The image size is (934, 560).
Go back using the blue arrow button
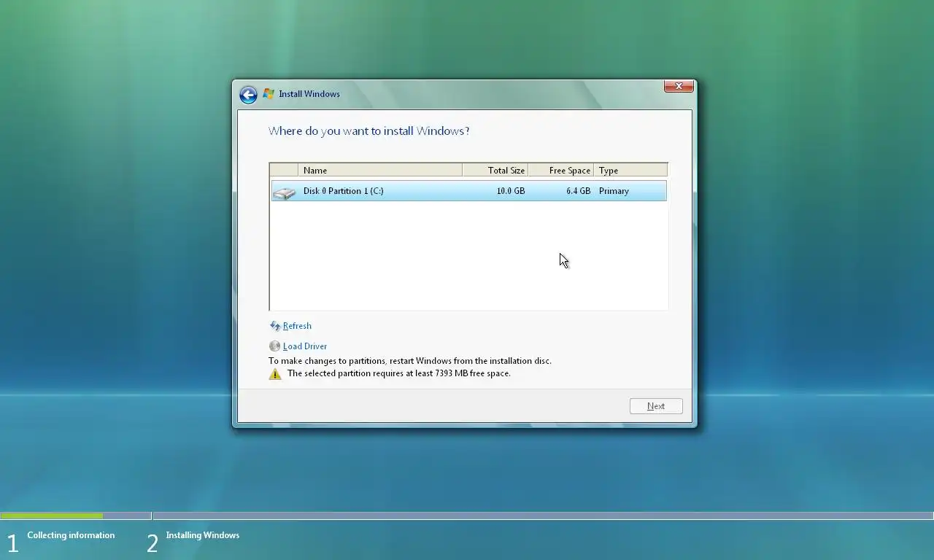click(248, 95)
